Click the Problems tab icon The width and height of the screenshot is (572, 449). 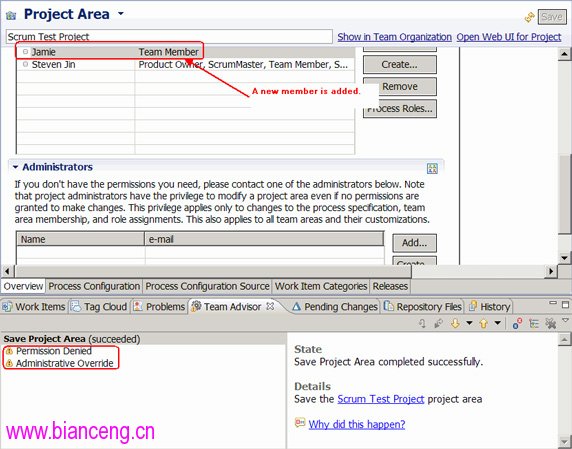[x=138, y=306]
